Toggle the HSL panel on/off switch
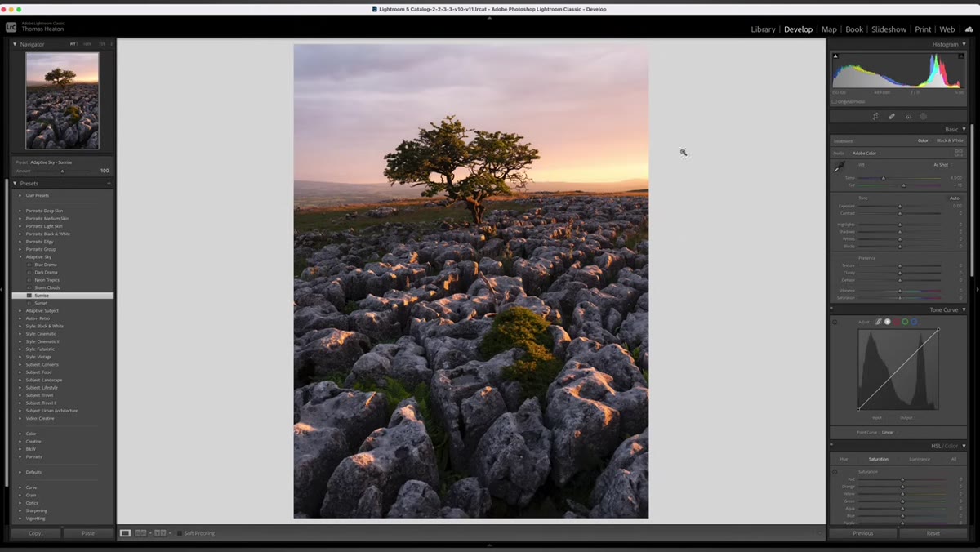The image size is (980, 552). click(832, 446)
